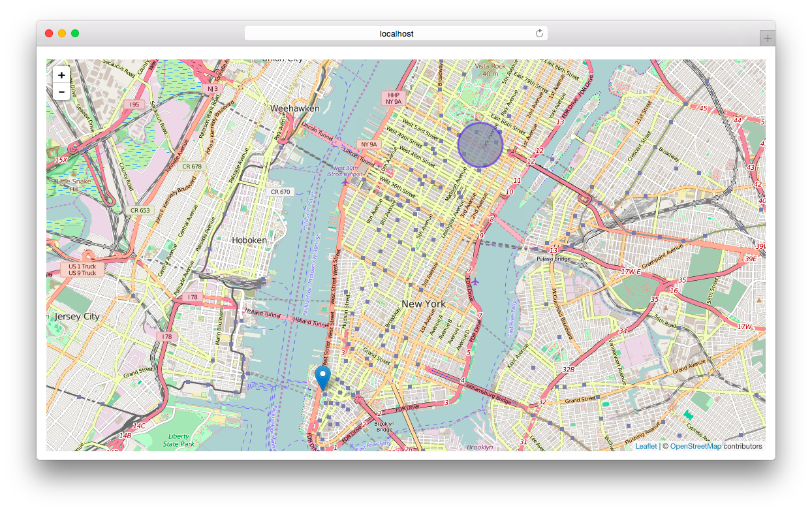Click the airplane icon beside FDR Drive

tap(475, 281)
